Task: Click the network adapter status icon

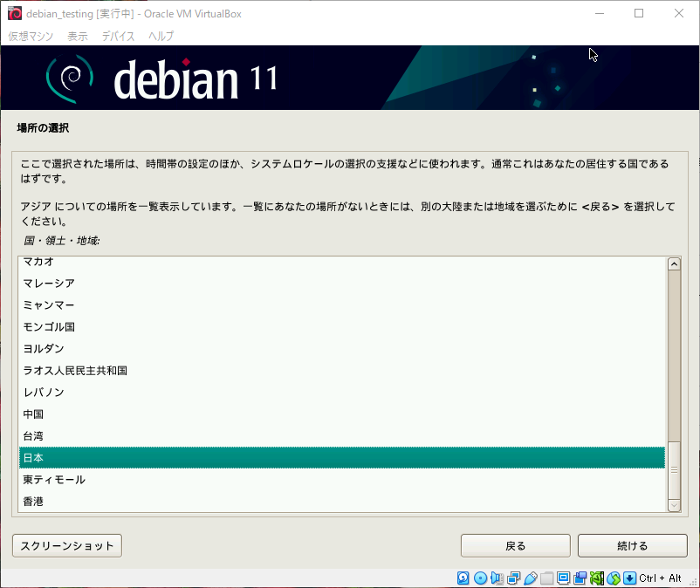Action: (x=513, y=578)
